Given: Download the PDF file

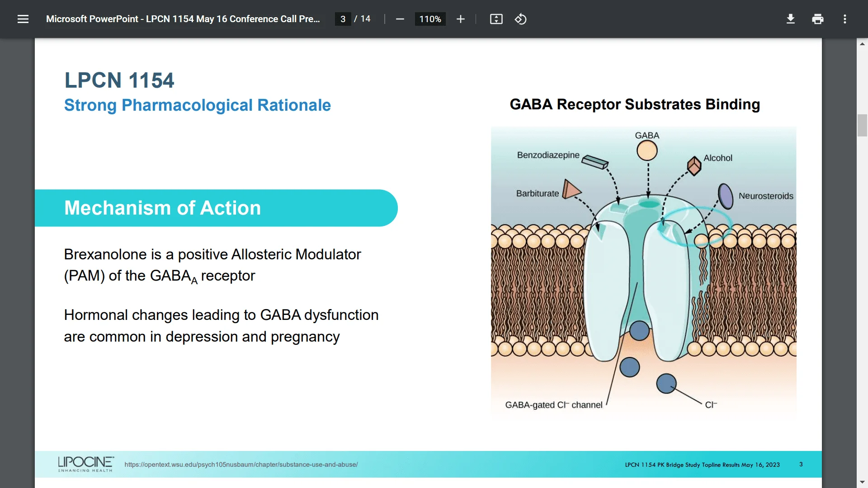Looking at the screenshot, I should click(x=790, y=19).
